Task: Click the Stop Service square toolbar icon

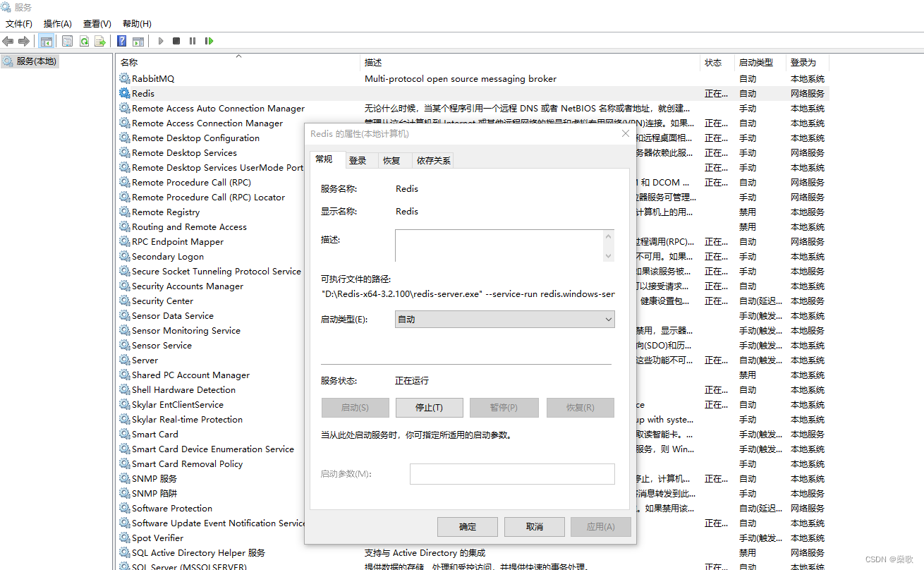Action: pyautogui.click(x=176, y=41)
